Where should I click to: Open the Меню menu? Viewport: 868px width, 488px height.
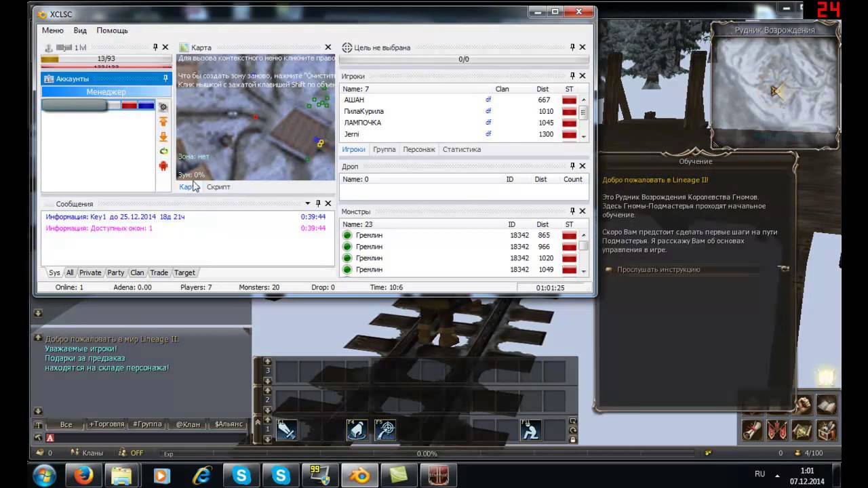52,30
